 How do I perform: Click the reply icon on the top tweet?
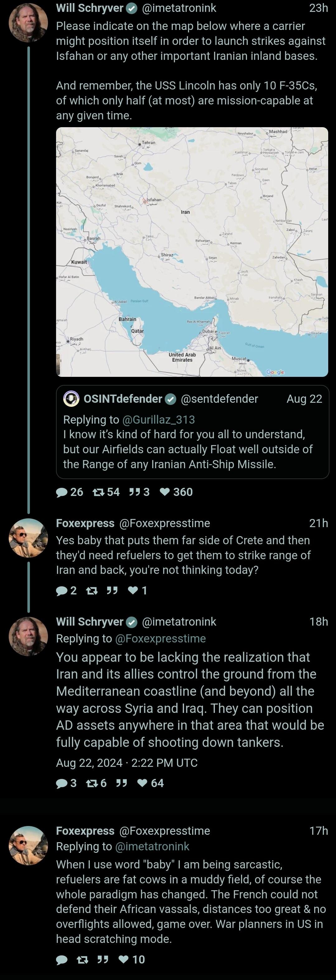[x=62, y=492]
